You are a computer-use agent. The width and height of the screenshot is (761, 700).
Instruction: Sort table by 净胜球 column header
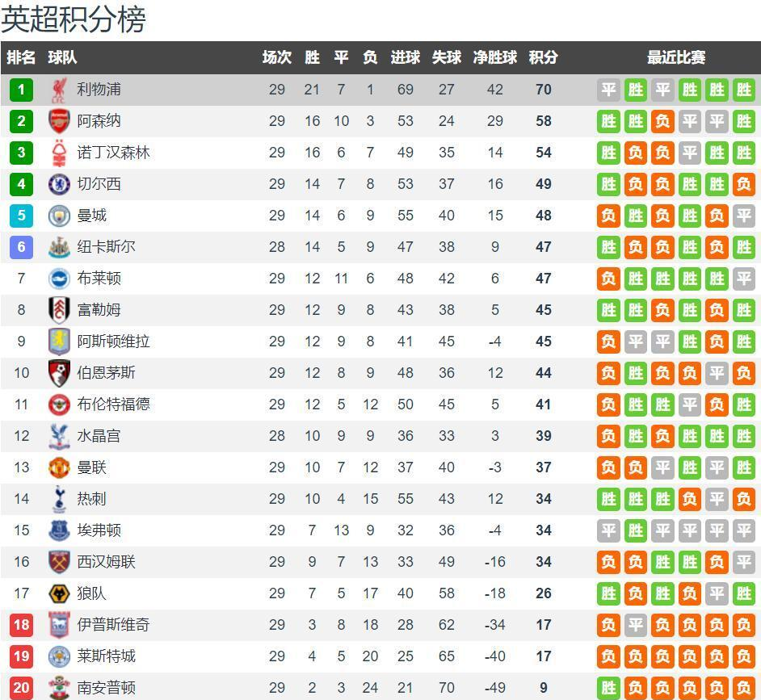click(x=495, y=57)
